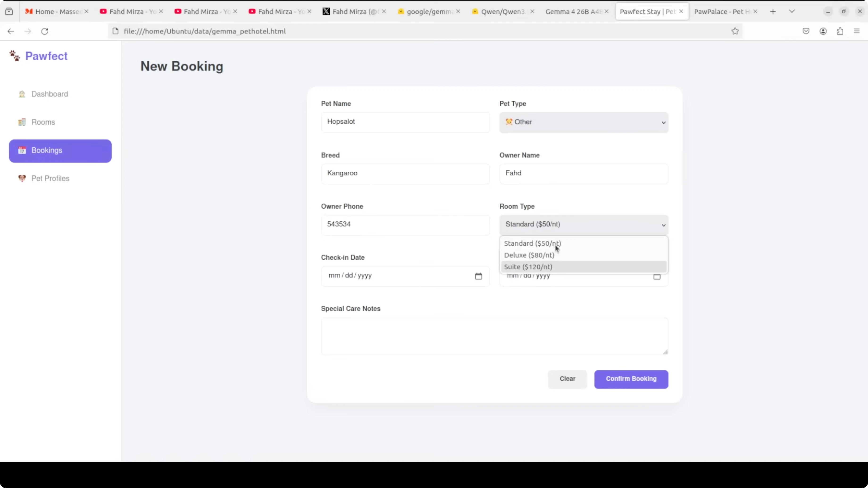
Task: Switch to the PawPalace browser tab
Action: [x=721, y=12]
